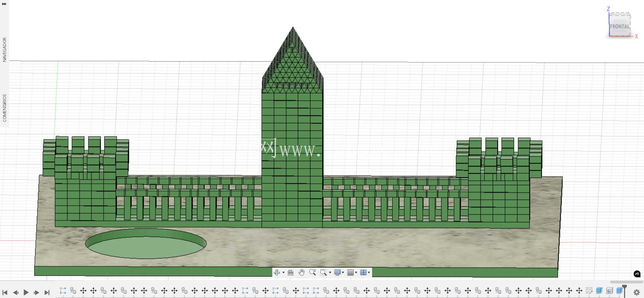Select the Pan hand tool

pyautogui.click(x=302, y=272)
